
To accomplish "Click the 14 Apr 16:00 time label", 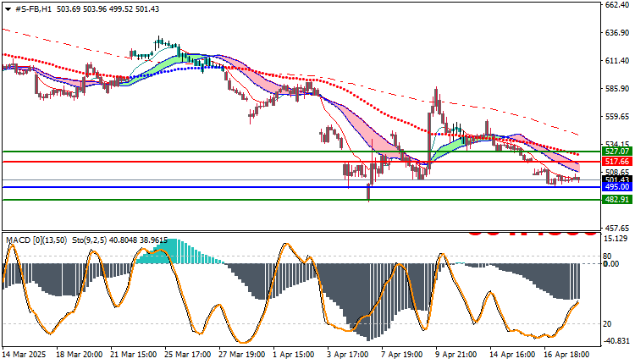I will click(512, 355).
